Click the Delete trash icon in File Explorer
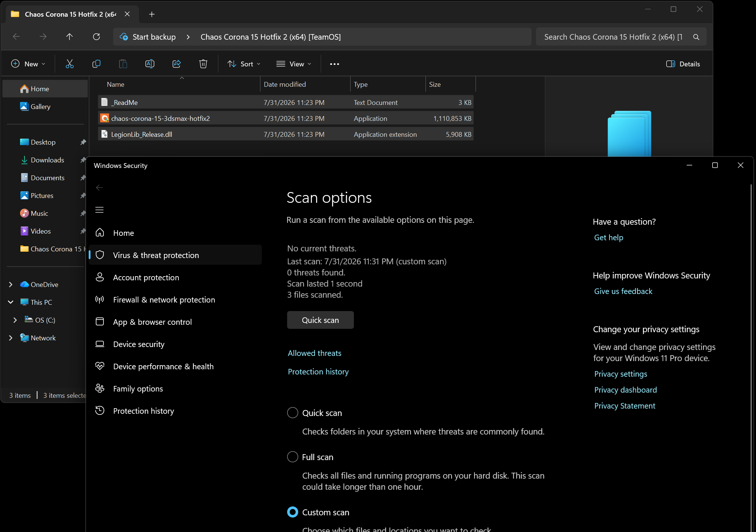The width and height of the screenshot is (756, 532). coord(203,64)
